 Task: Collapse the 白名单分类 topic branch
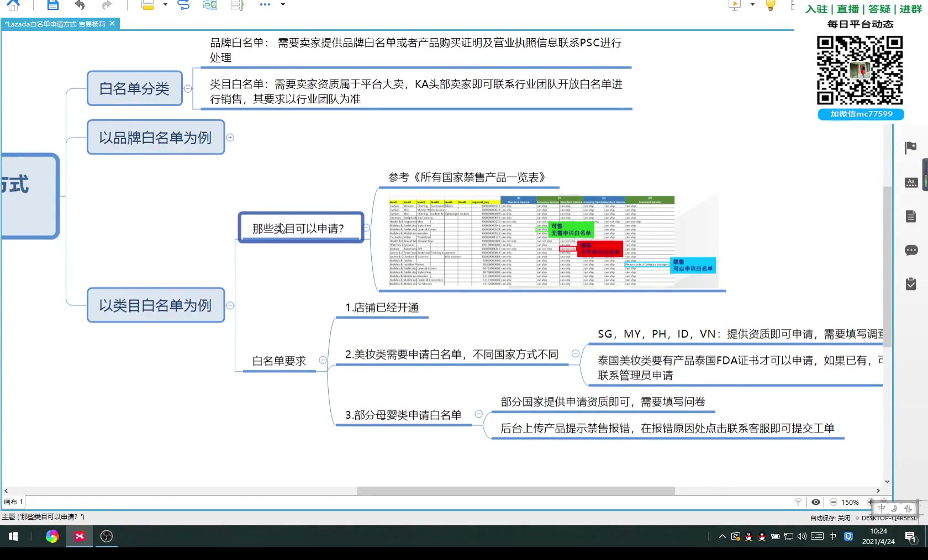188,88
